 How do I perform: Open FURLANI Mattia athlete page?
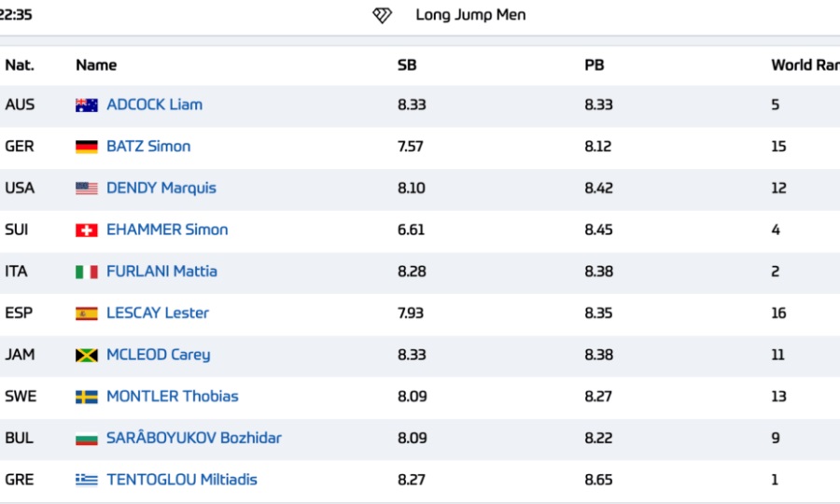click(x=161, y=272)
